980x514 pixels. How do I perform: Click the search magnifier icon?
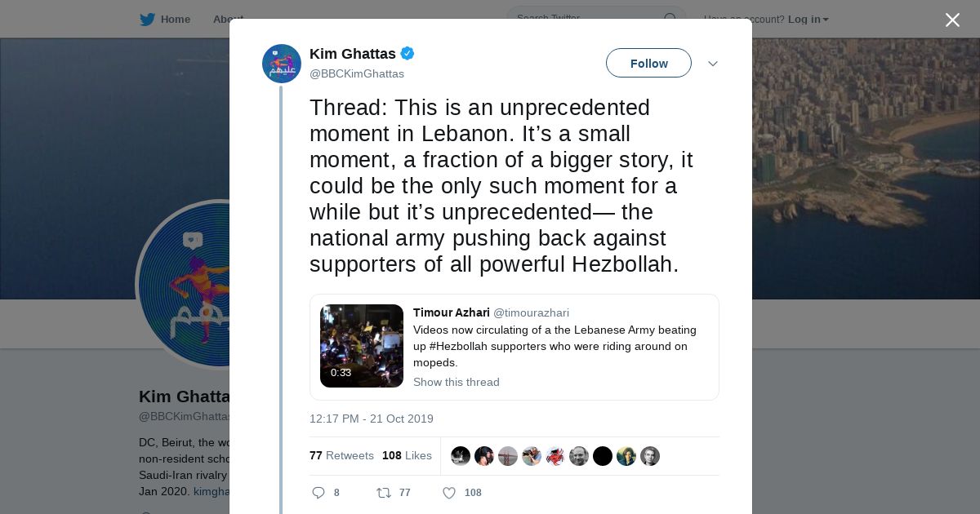click(670, 19)
